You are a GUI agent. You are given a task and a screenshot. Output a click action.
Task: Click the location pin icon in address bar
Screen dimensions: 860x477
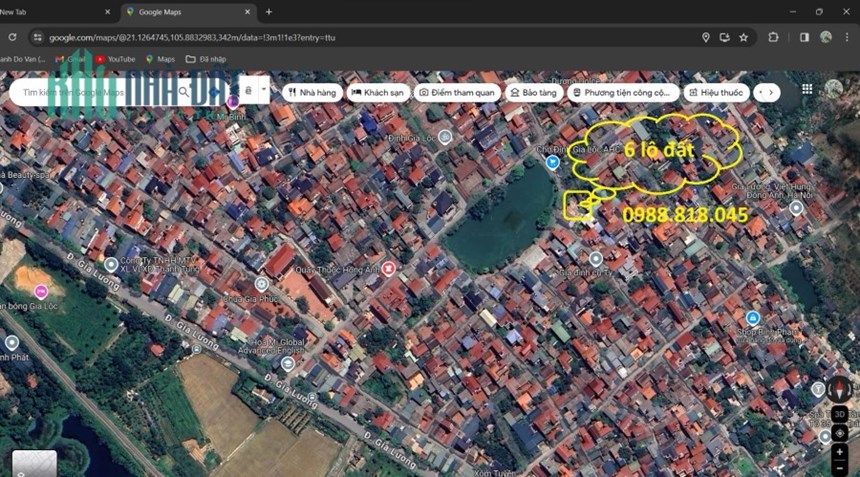706,37
